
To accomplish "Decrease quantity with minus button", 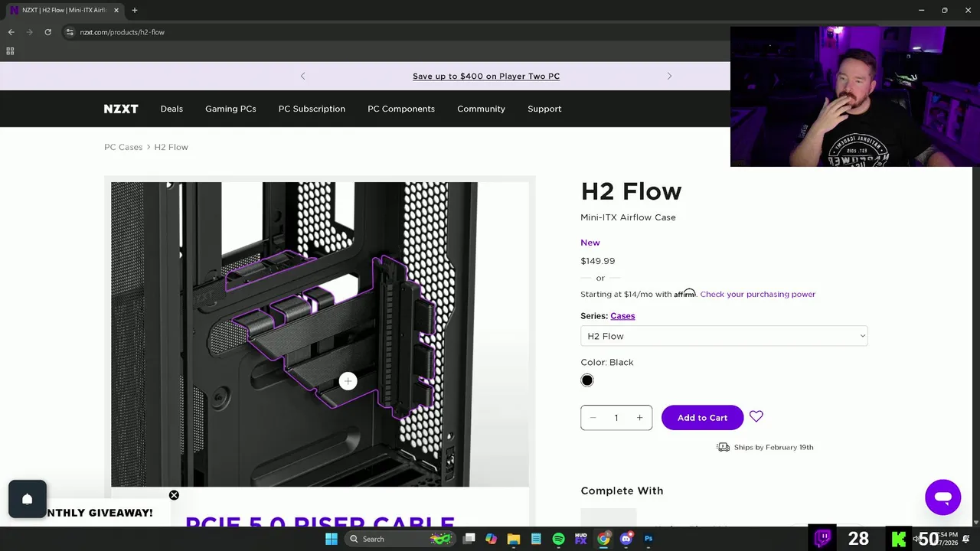I will click(593, 418).
